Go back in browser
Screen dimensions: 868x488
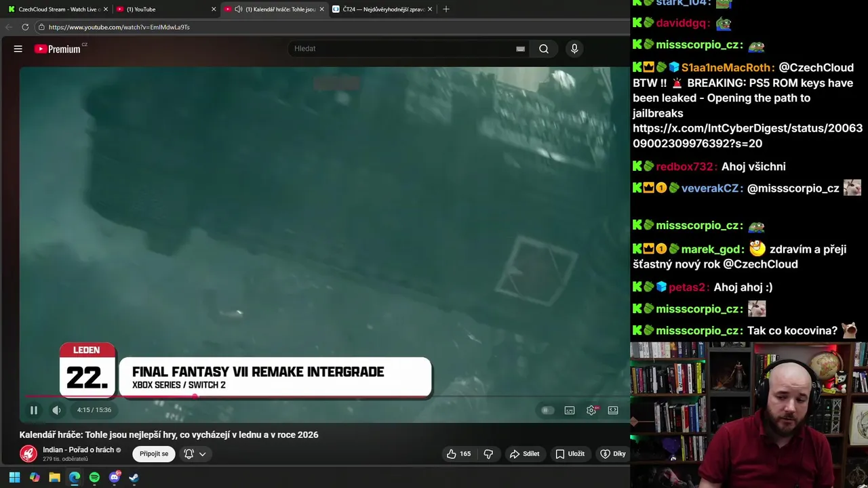[x=9, y=27]
